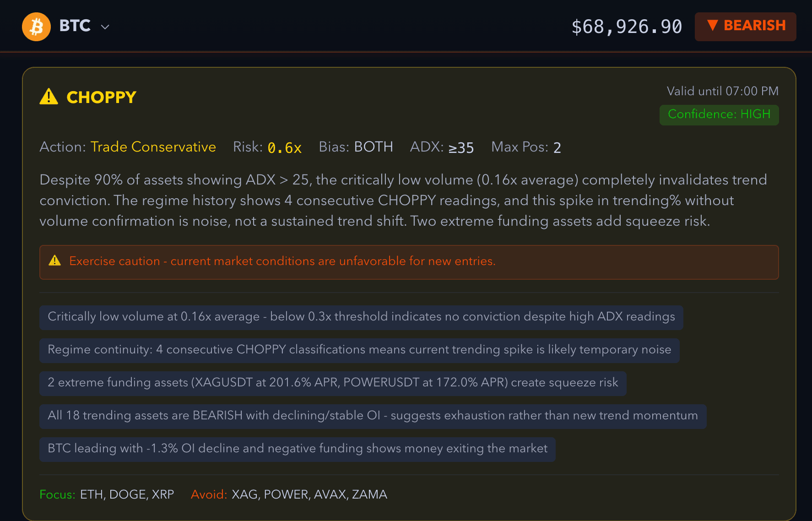This screenshot has width=812, height=521.
Task: Click the current BTC price display
Action: 627,26
